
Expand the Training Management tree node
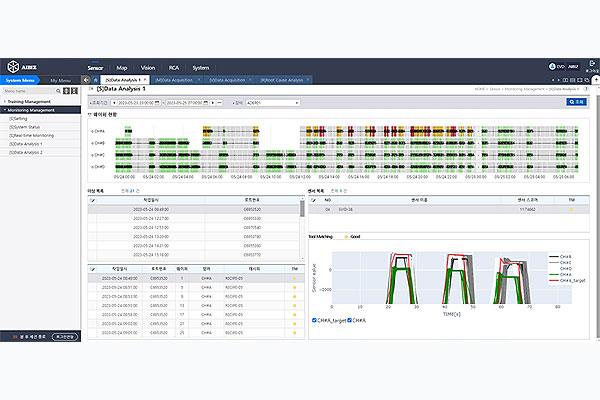(x=5, y=101)
